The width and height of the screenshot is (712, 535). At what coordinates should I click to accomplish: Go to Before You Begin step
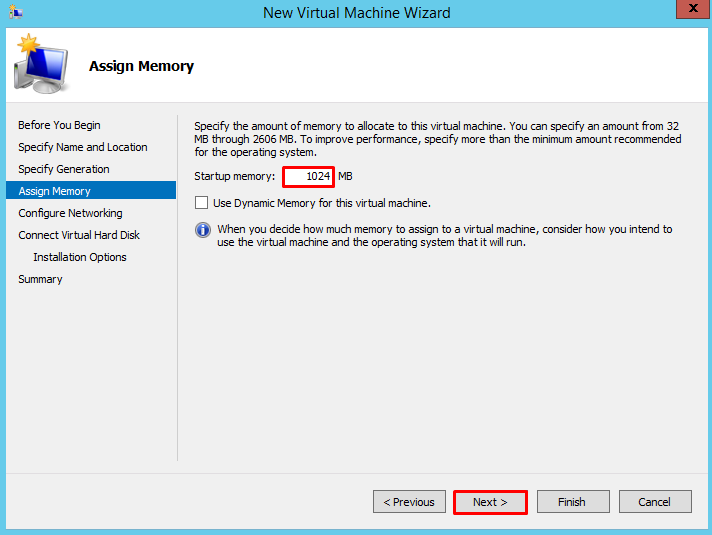pyautogui.click(x=59, y=125)
